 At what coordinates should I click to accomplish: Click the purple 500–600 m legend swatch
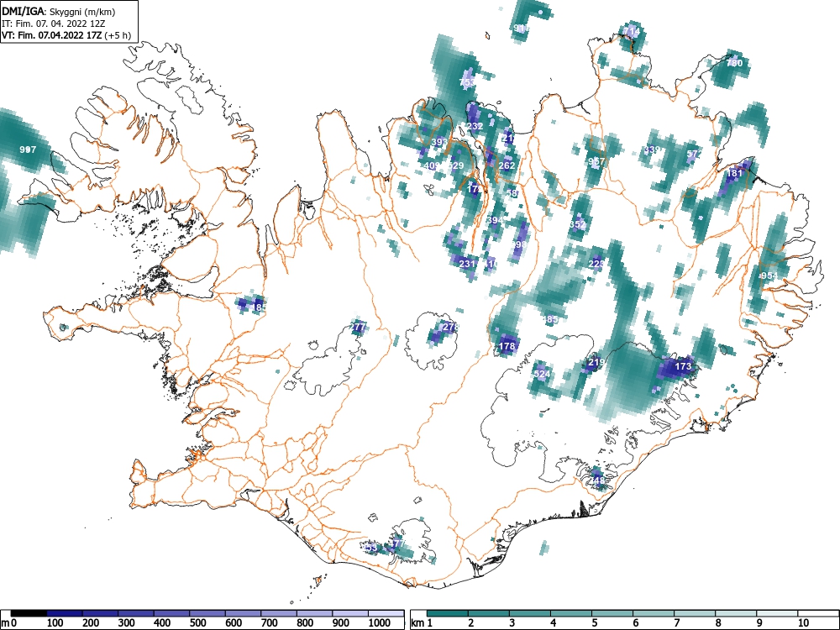pos(207,613)
